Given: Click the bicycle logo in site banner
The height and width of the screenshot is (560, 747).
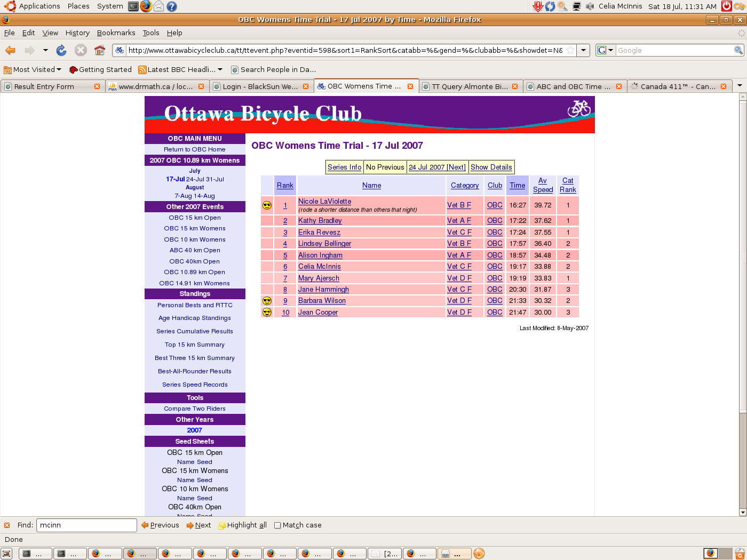Looking at the screenshot, I should coord(579,108).
